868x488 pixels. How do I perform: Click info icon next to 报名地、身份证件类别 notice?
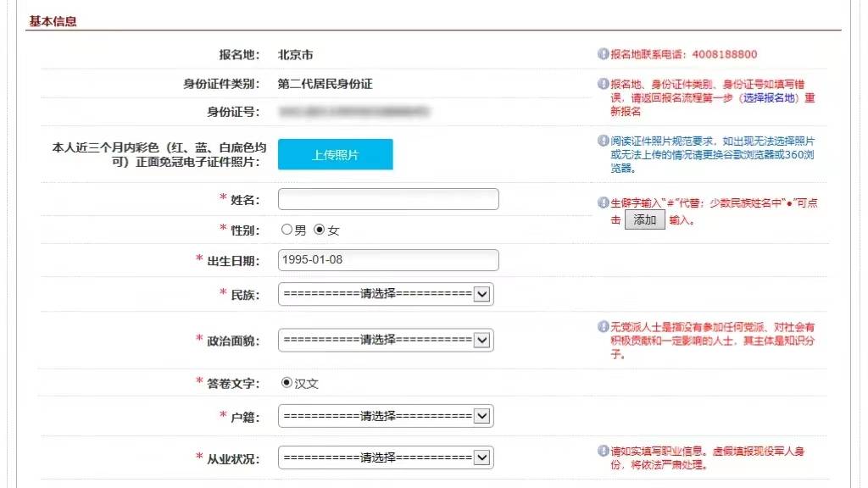604,84
